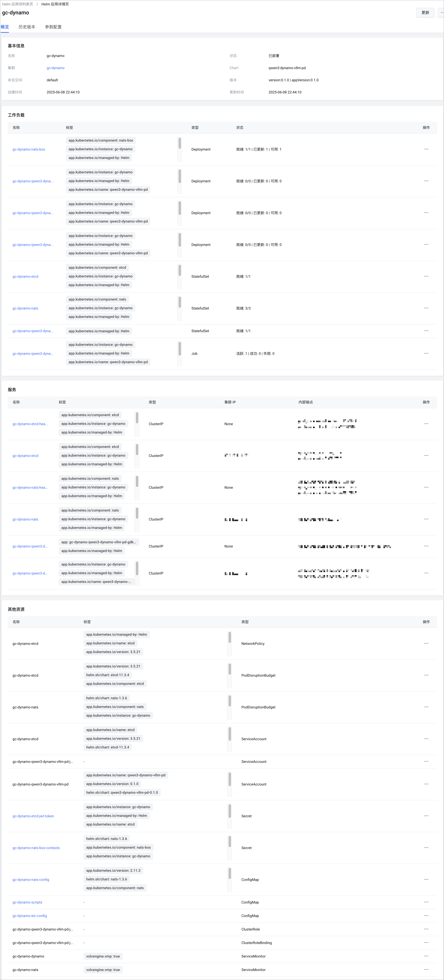Open more options next to 更新 button
This screenshot has height=980, width=444.
click(x=441, y=13)
